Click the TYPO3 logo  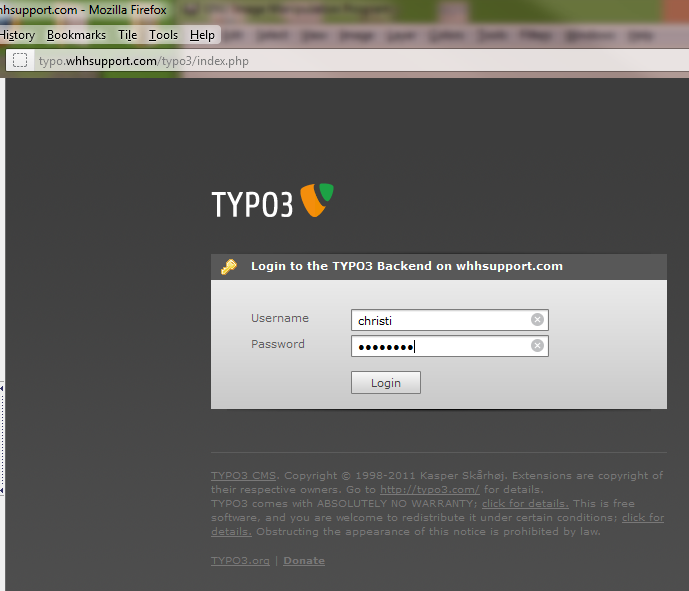click(272, 201)
